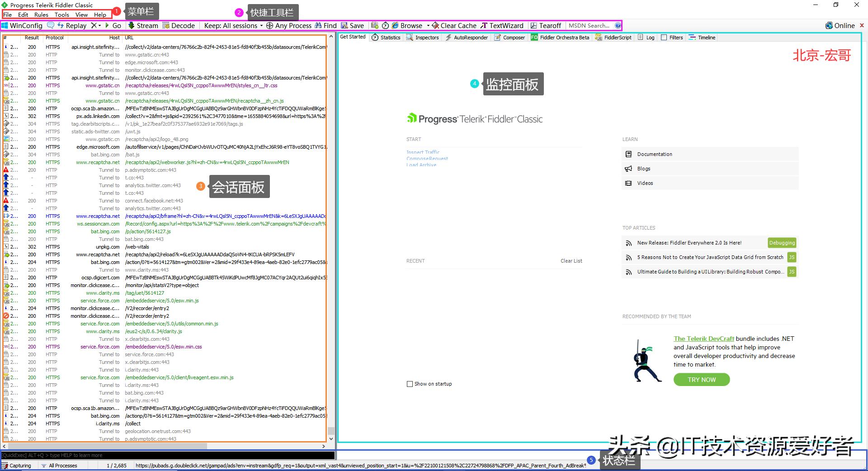868x471 pixels.
Task: Open the TextWizard tool
Action: click(502, 26)
